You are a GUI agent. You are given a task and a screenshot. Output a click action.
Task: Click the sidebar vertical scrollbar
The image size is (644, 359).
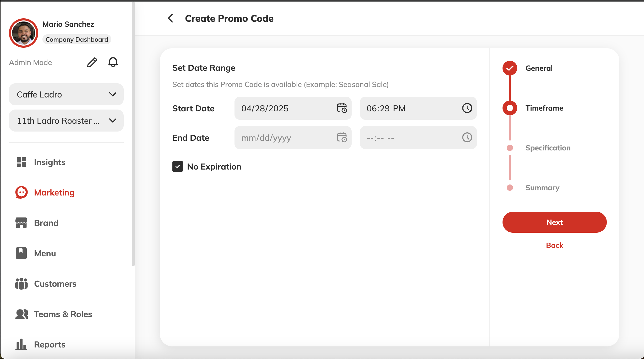(133, 134)
